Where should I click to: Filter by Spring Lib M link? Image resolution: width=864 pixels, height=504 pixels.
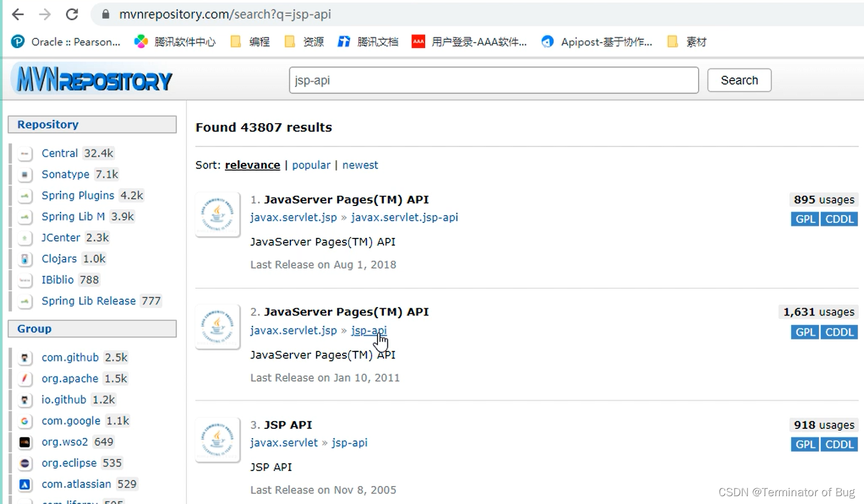tap(73, 216)
